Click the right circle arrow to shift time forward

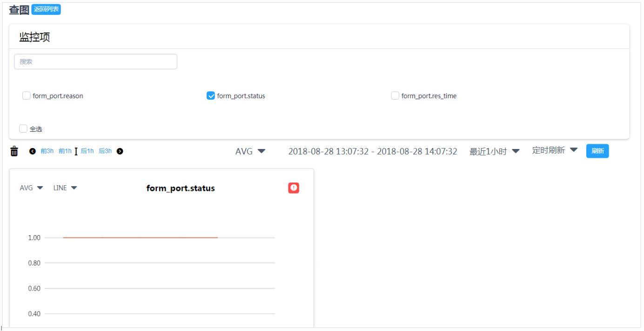[119, 150]
